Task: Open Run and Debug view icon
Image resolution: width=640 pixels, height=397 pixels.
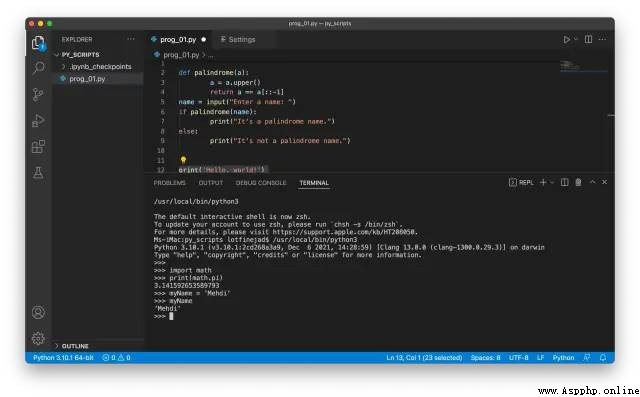Action: [x=38, y=120]
